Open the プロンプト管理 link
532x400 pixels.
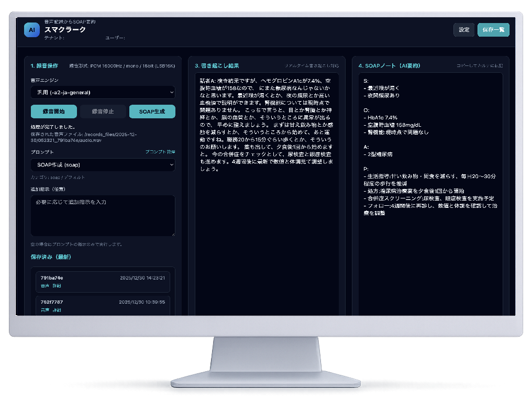(x=160, y=152)
